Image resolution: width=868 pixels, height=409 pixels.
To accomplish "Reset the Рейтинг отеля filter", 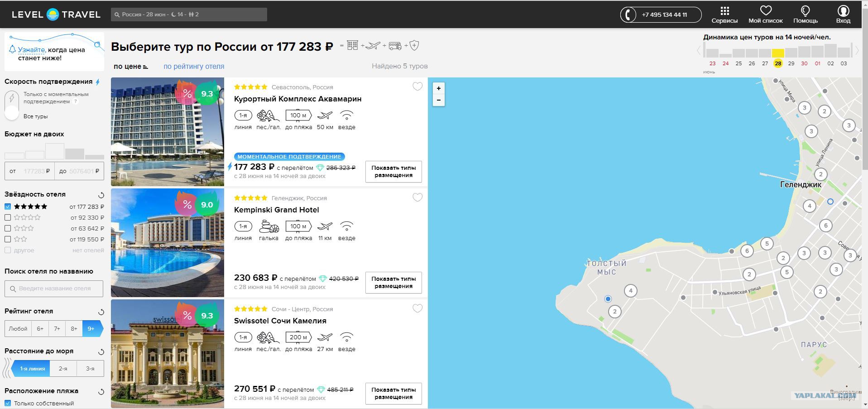I will tap(101, 312).
